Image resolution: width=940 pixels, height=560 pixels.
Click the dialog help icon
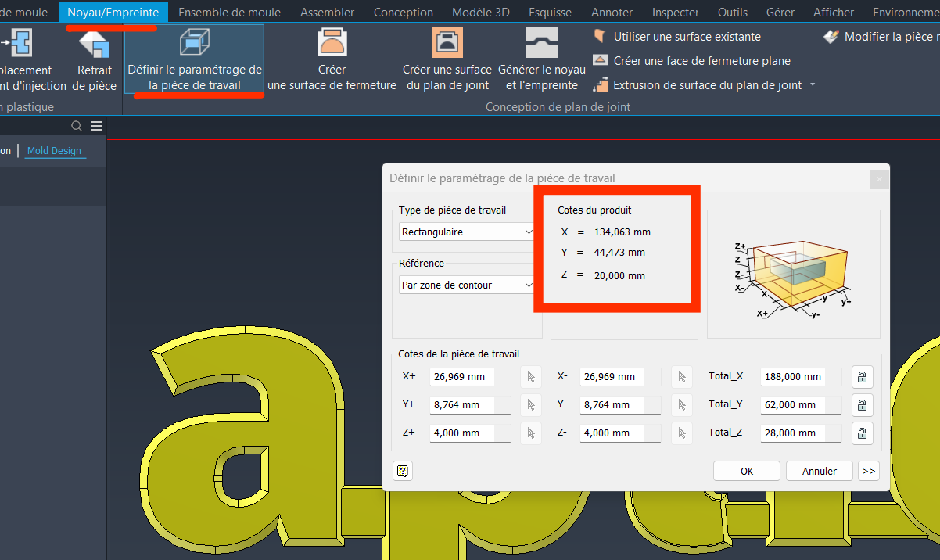click(x=403, y=471)
